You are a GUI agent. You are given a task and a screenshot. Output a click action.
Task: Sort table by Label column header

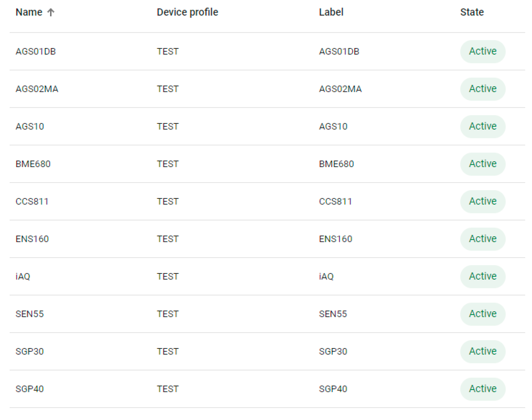coord(331,12)
